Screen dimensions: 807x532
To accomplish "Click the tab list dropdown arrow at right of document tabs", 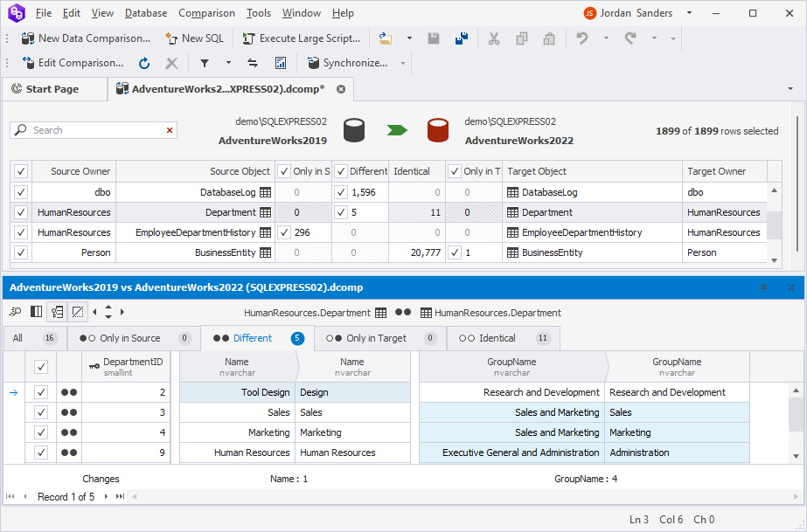I will pos(790,89).
